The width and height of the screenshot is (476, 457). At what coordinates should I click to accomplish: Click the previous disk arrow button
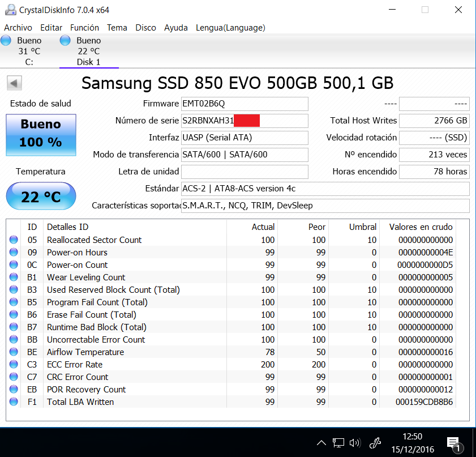14,83
